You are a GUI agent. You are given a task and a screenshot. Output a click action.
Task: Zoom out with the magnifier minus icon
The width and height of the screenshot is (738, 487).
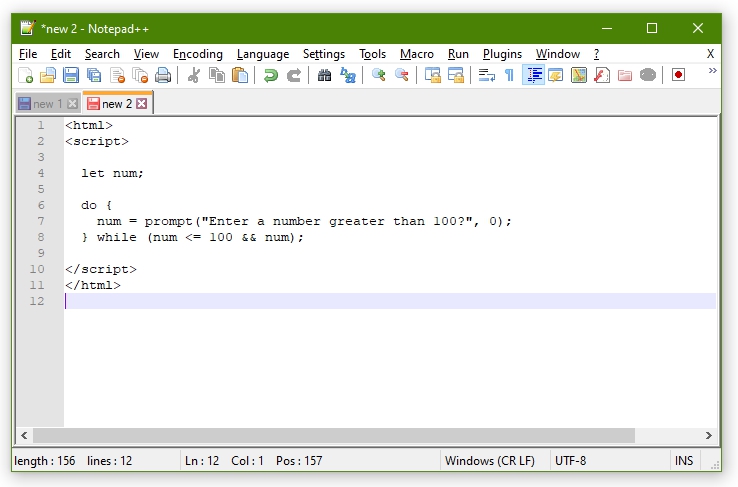[401, 75]
